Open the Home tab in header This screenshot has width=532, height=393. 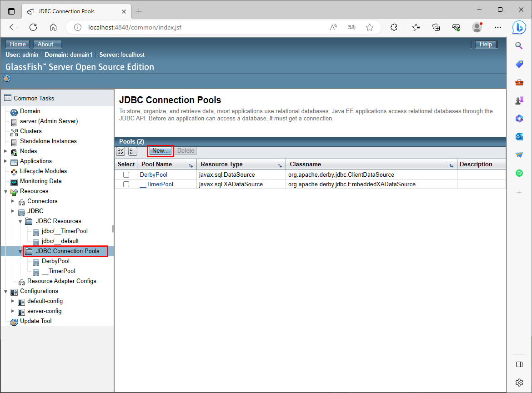[x=18, y=44]
